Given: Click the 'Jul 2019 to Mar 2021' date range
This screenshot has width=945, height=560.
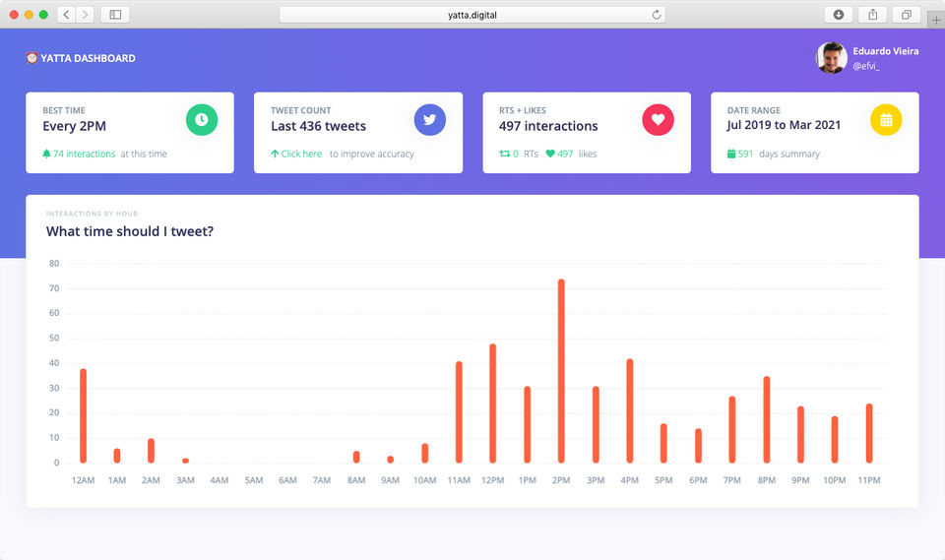Looking at the screenshot, I should tap(784, 125).
